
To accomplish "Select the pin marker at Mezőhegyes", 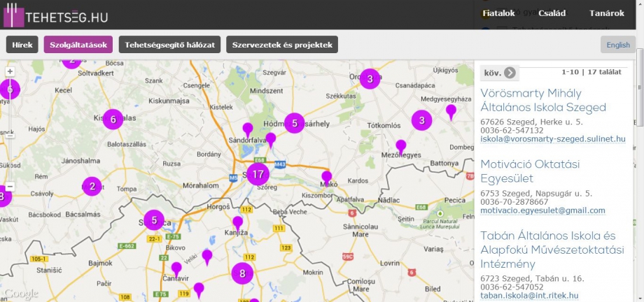I will tap(401, 147).
